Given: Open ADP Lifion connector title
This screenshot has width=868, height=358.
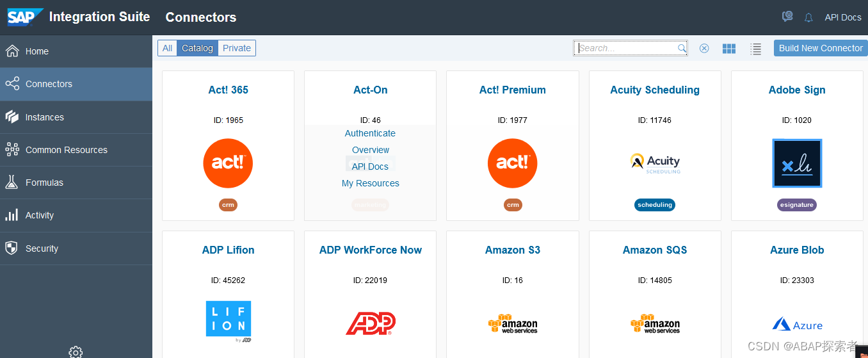Looking at the screenshot, I should coord(229,250).
